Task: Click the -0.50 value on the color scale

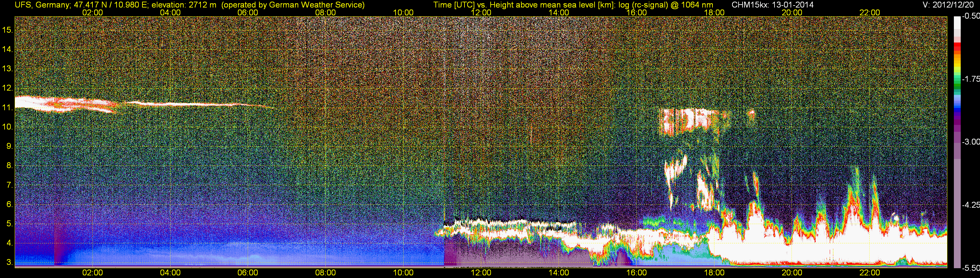Action: click(x=971, y=16)
